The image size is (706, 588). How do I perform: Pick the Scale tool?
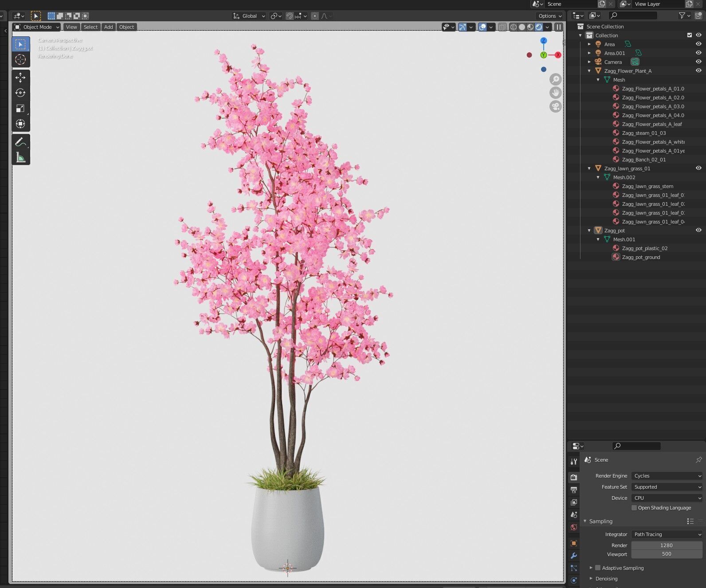coord(20,108)
